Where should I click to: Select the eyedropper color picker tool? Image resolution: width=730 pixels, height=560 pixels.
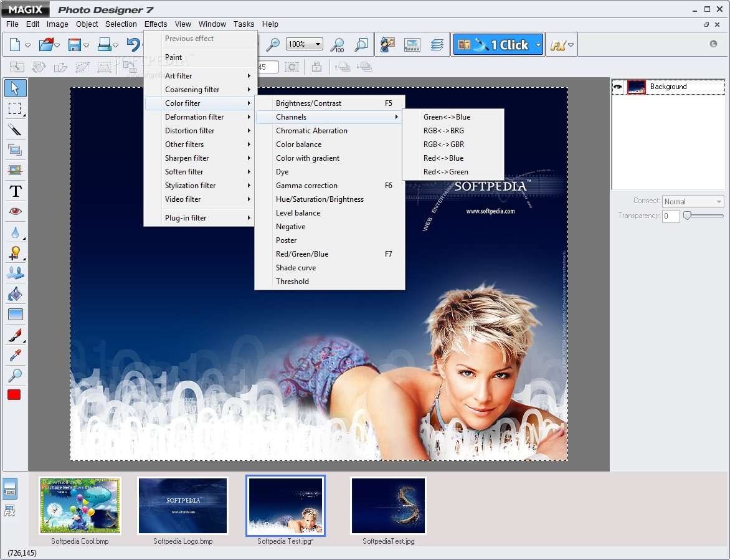(15, 356)
